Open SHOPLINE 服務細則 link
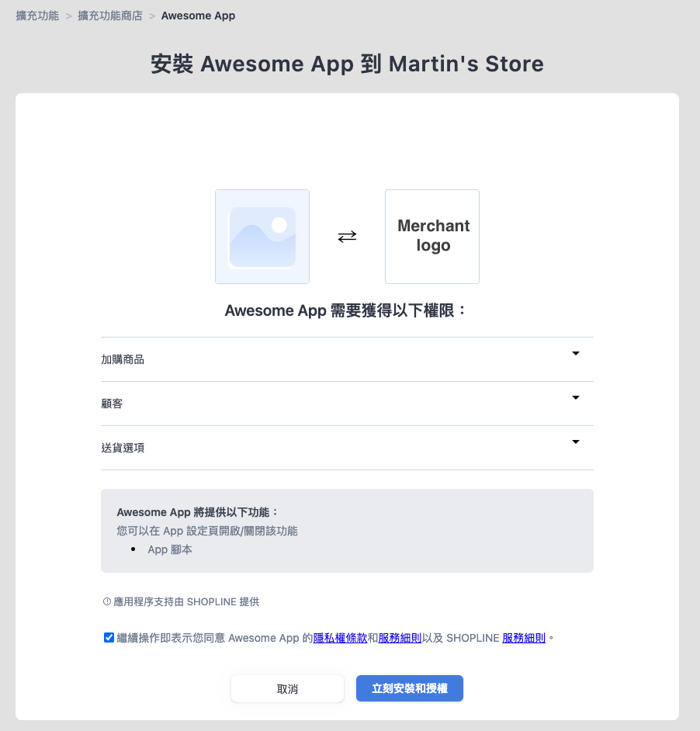 coord(524,638)
